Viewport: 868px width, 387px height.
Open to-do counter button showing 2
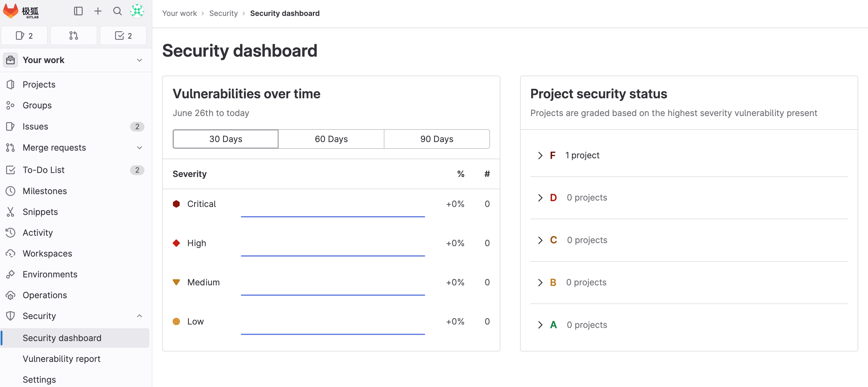click(x=123, y=36)
